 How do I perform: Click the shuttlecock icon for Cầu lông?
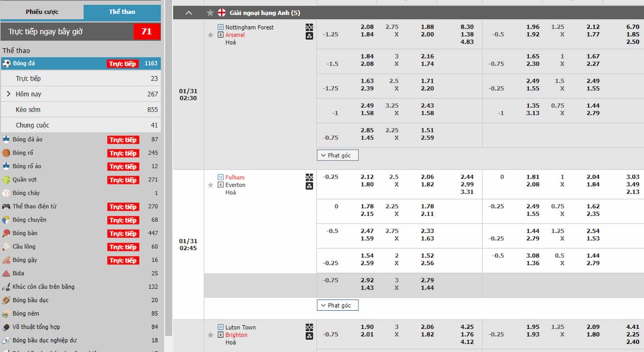click(x=6, y=247)
